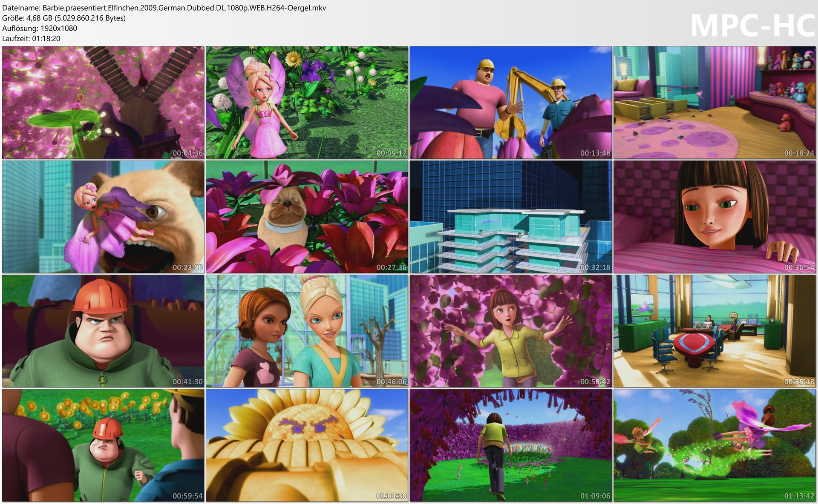Click the pug in flowers thumbnail at 00:27:36
The image size is (818, 504).
pos(307,217)
